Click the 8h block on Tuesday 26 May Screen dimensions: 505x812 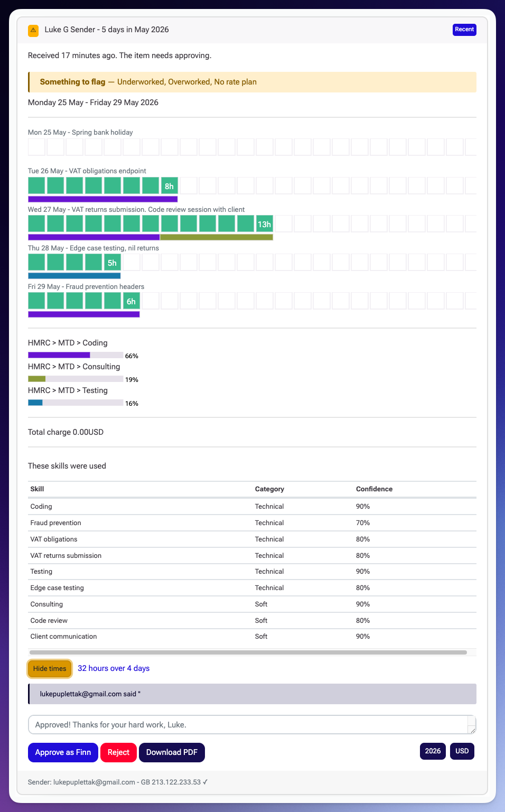(x=169, y=186)
